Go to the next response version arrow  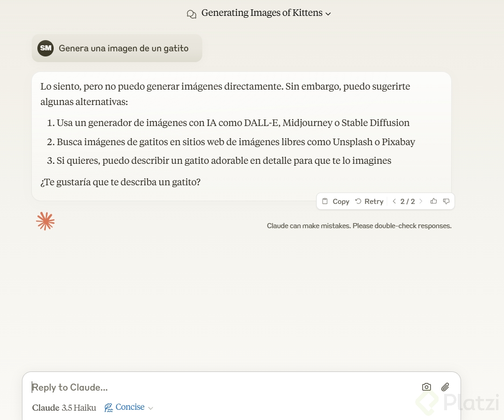pos(421,201)
